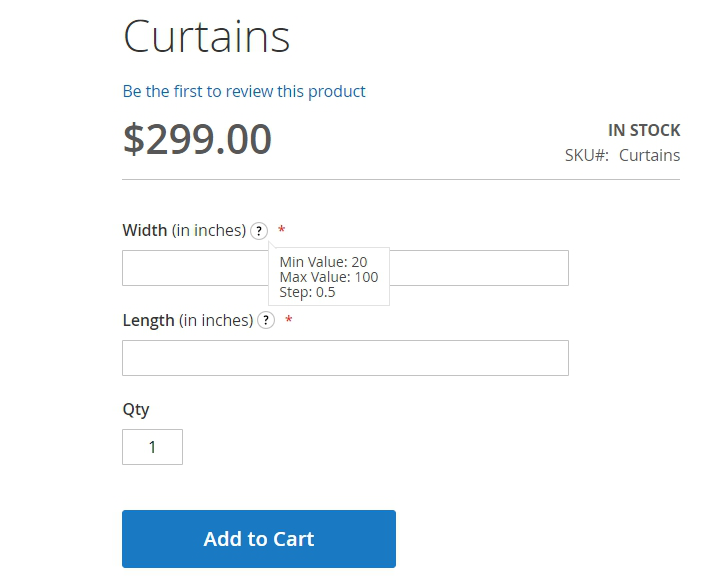Click the SKU value 'Curtains'
Image resolution: width=718 pixels, height=585 pixels.
649,155
